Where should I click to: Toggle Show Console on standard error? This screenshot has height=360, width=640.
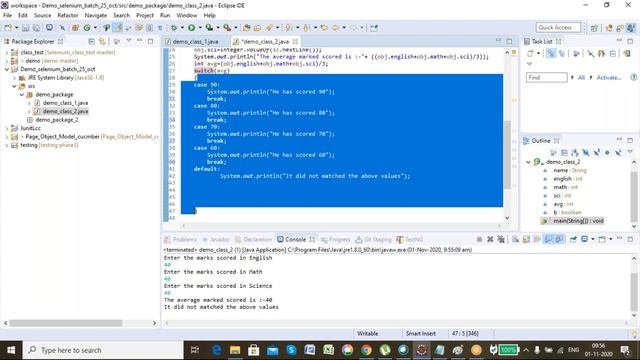click(x=559, y=239)
